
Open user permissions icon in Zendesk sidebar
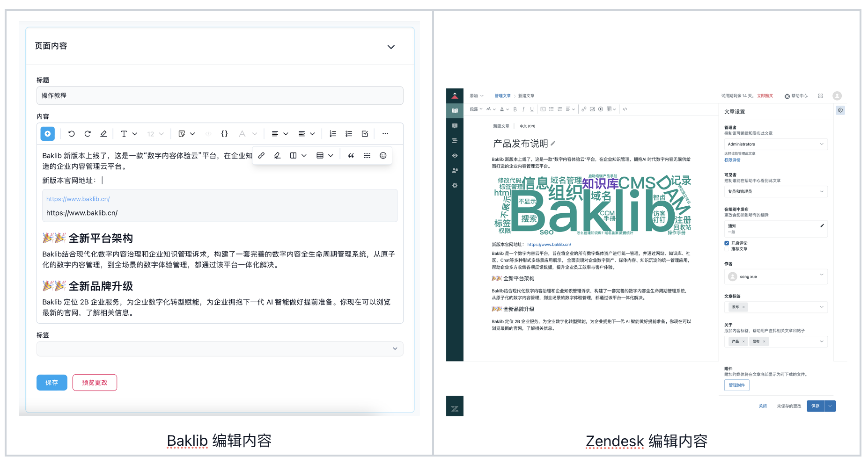point(455,171)
